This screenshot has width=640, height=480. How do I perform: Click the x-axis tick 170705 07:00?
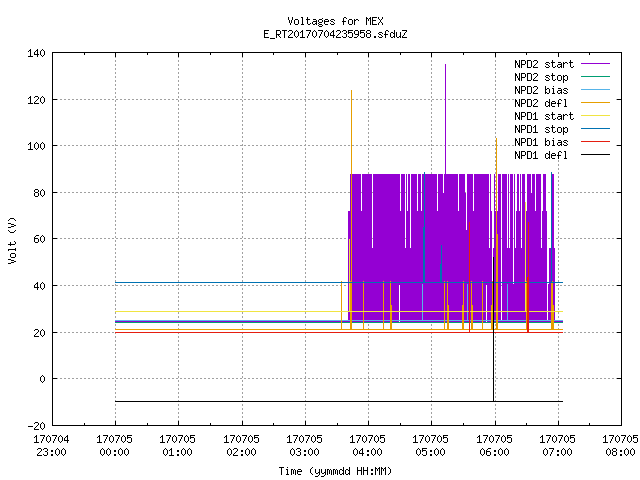pyautogui.click(x=558, y=446)
